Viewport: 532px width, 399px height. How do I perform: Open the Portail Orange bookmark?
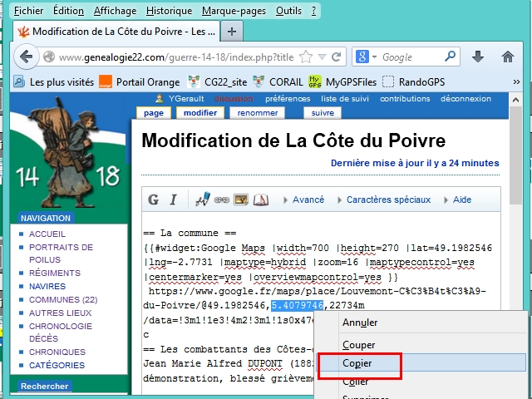tap(140, 81)
